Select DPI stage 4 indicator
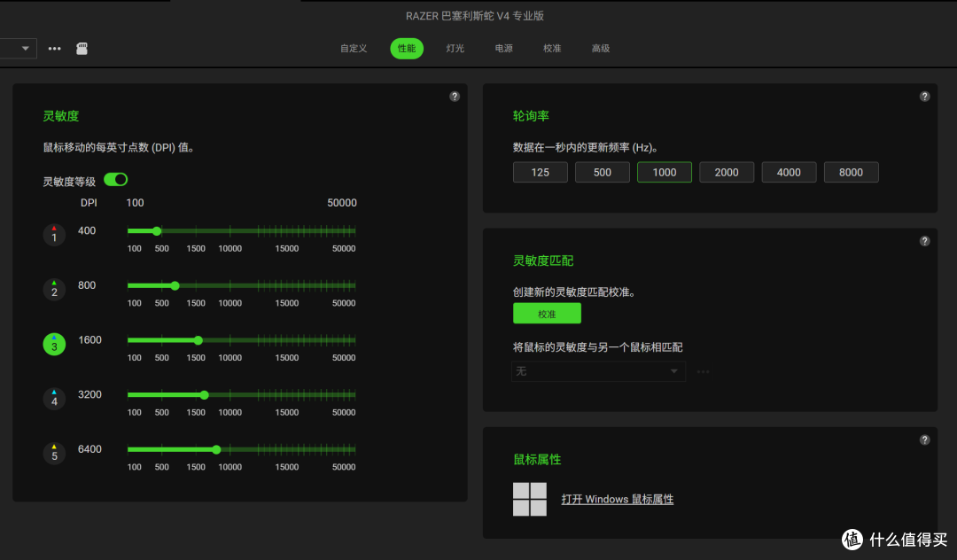This screenshot has width=957, height=560. click(54, 399)
